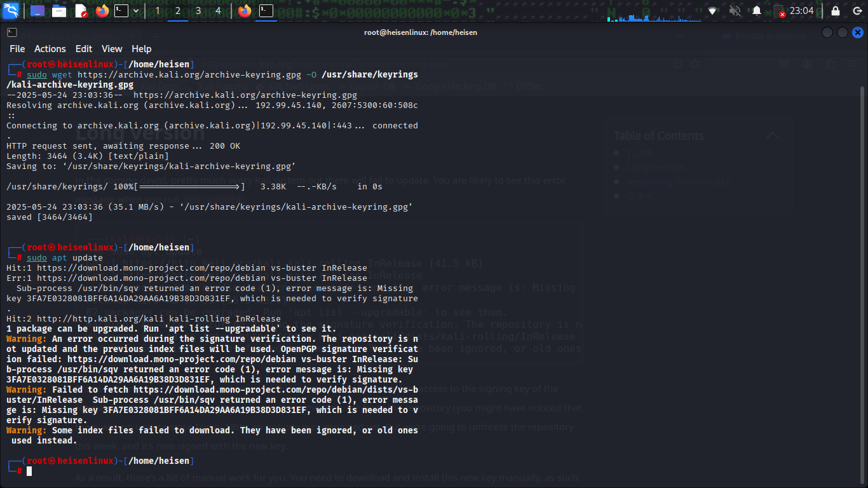Viewport: 868px width, 488px height.
Task: Switch to workspace 1
Action: tap(158, 11)
